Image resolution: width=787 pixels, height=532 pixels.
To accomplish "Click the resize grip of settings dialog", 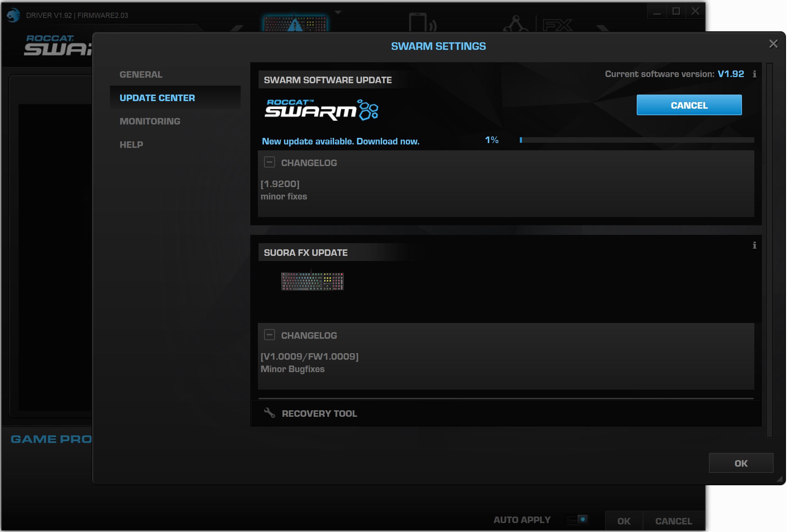I will (x=779, y=479).
